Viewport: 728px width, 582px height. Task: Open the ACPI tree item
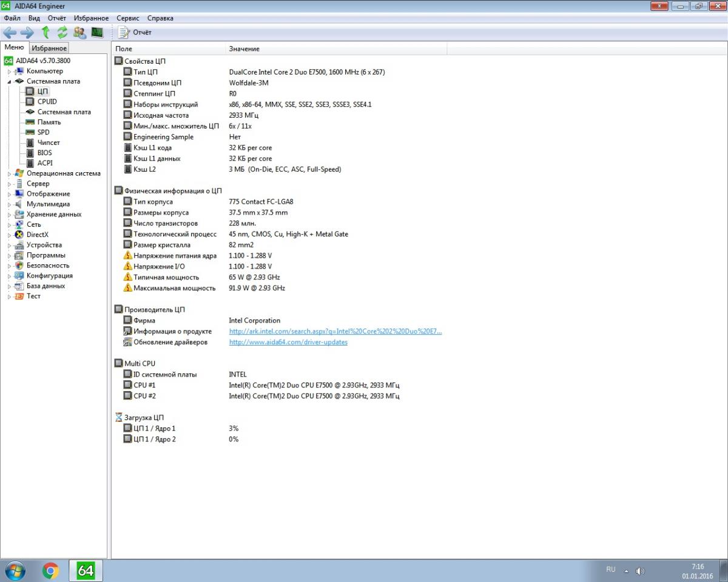[45, 163]
